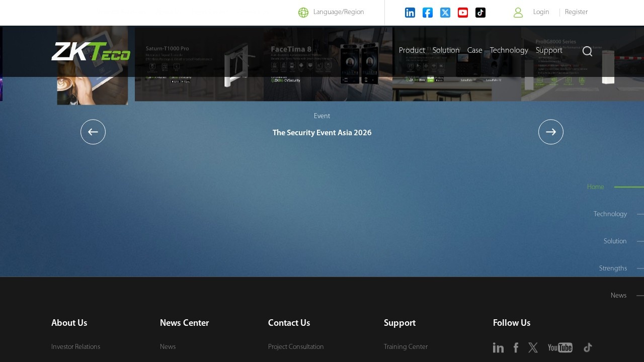Open the Support menu in navigation bar

(x=549, y=50)
